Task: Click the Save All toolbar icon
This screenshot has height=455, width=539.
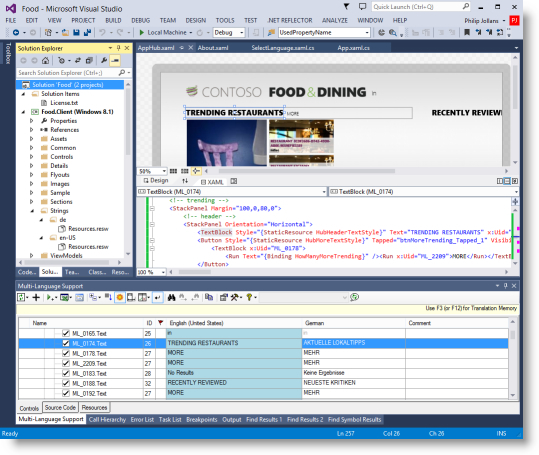Action: (x=87, y=33)
